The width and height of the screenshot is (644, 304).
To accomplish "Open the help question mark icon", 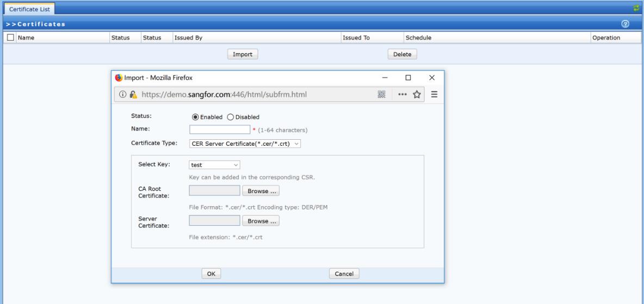I will (x=625, y=24).
